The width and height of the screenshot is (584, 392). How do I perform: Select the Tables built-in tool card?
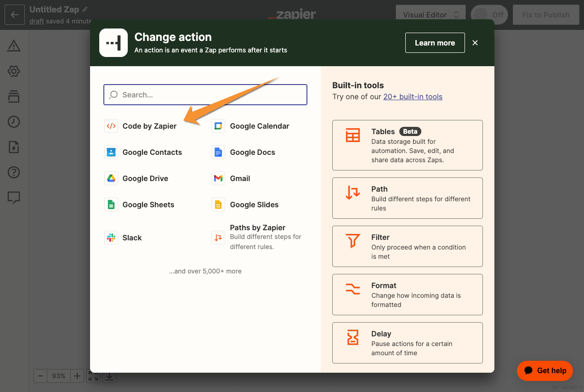tap(408, 145)
